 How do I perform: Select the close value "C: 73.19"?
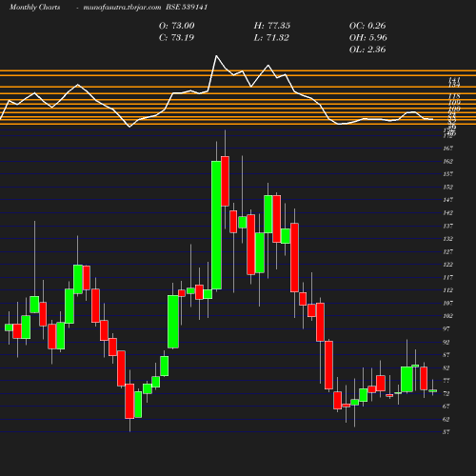click(176, 37)
